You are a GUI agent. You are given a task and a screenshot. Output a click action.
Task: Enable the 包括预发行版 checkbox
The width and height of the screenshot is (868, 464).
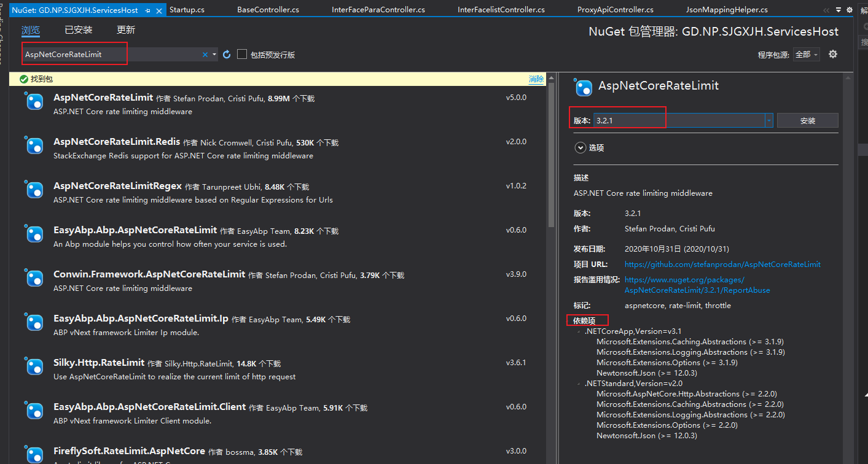click(242, 54)
